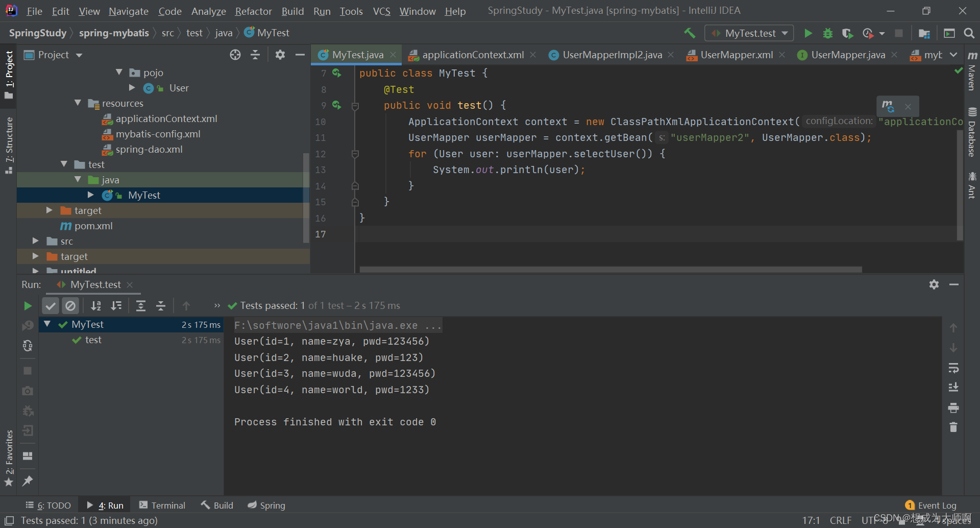980x528 pixels.
Task: Toggle the 1: Project tool window
Action: point(9,76)
